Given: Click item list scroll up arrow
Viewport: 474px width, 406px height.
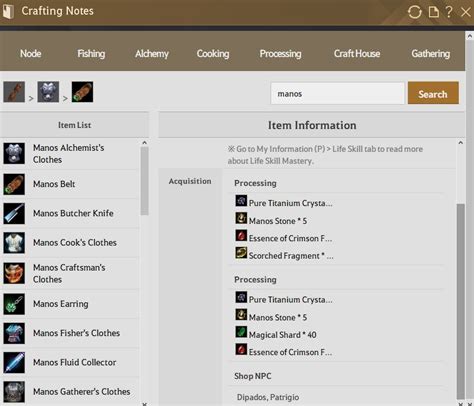Looking at the screenshot, I should point(144,143).
